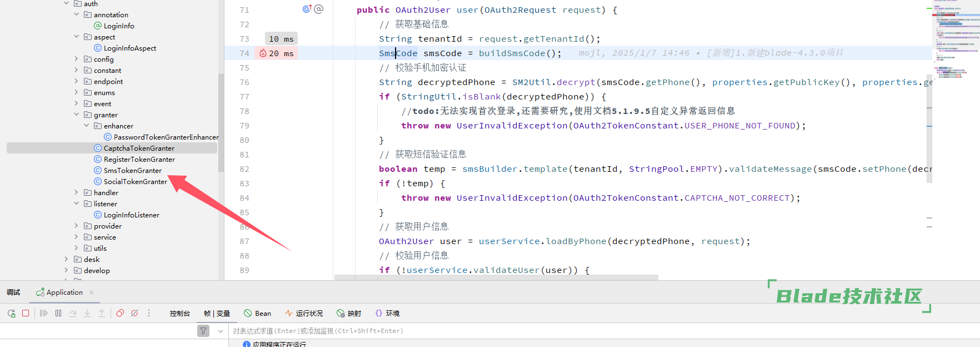This screenshot has width=980, height=347.
Task: Toggle Mute Breakpoints icon
Action: (134, 314)
